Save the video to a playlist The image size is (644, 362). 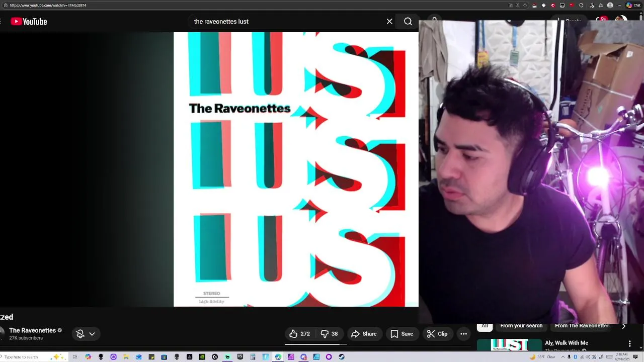coord(402,334)
